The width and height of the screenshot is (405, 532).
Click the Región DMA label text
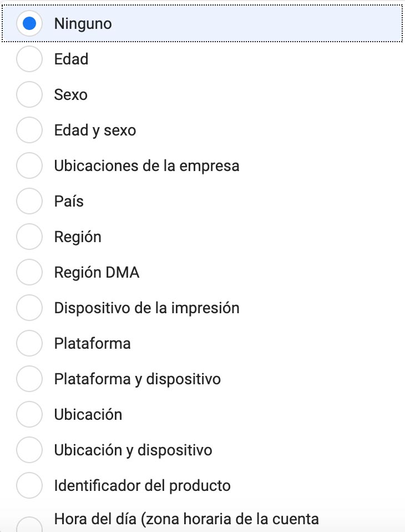[x=97, y=272]
